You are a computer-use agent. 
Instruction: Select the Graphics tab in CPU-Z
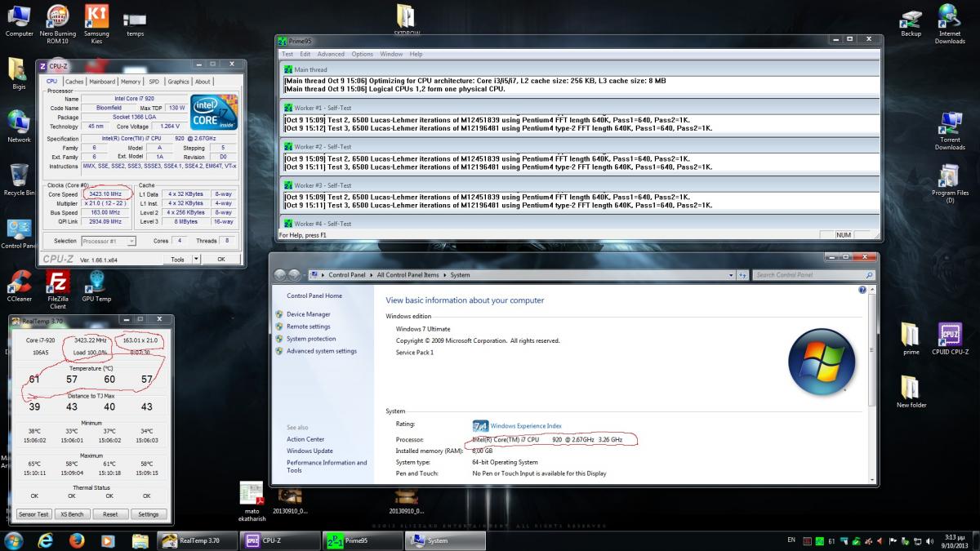click(x=178, y=82)
